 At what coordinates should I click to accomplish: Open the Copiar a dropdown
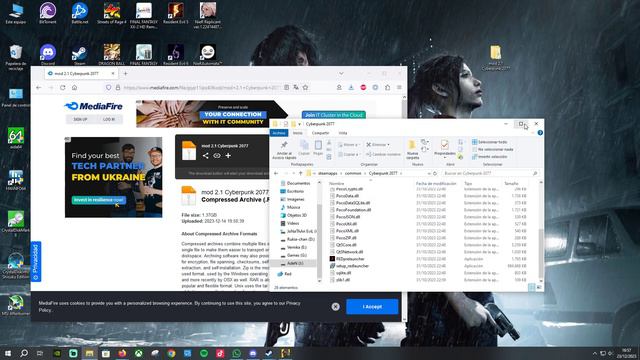pyautogui.click(x=348, y=154)
